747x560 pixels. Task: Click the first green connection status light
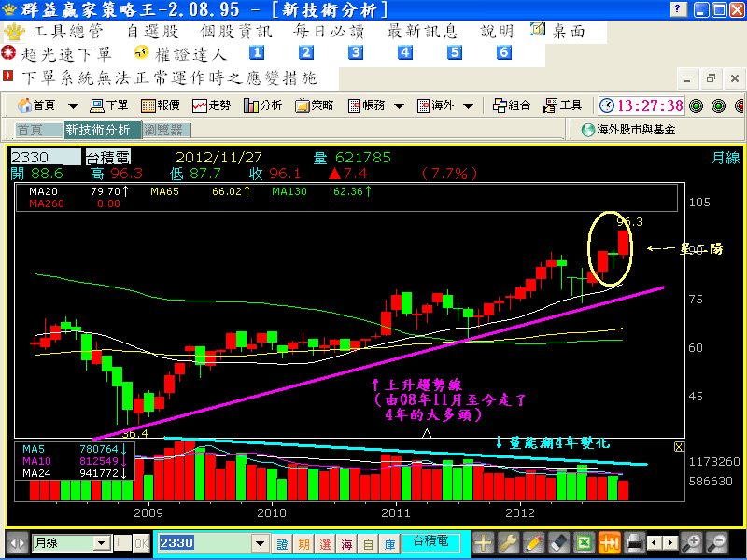coord(696,105)
